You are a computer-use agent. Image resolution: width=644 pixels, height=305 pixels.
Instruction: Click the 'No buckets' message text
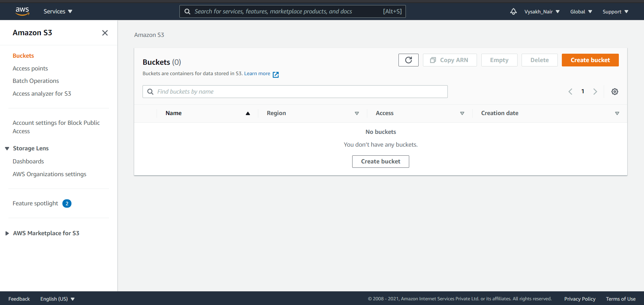[x=381, y=132]
